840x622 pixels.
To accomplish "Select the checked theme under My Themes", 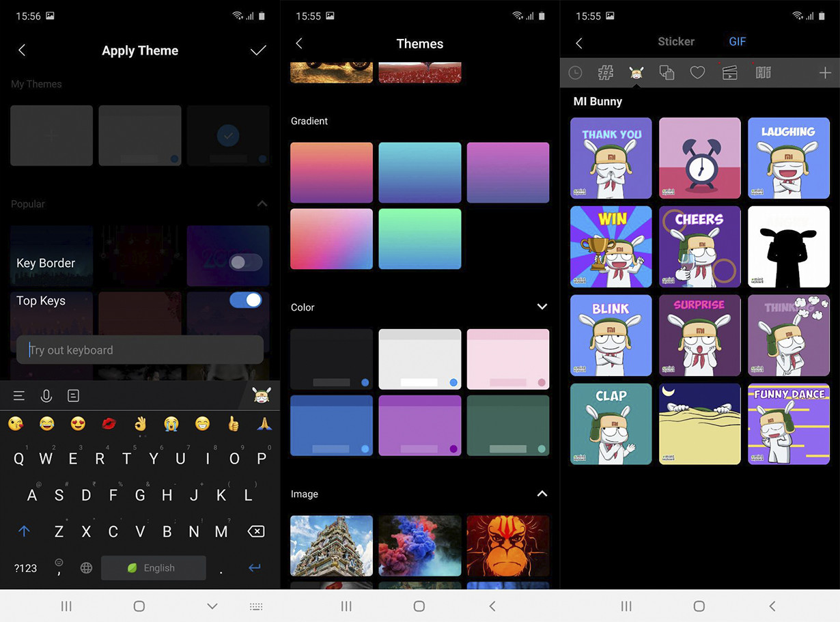I will [x=228, y=135].
